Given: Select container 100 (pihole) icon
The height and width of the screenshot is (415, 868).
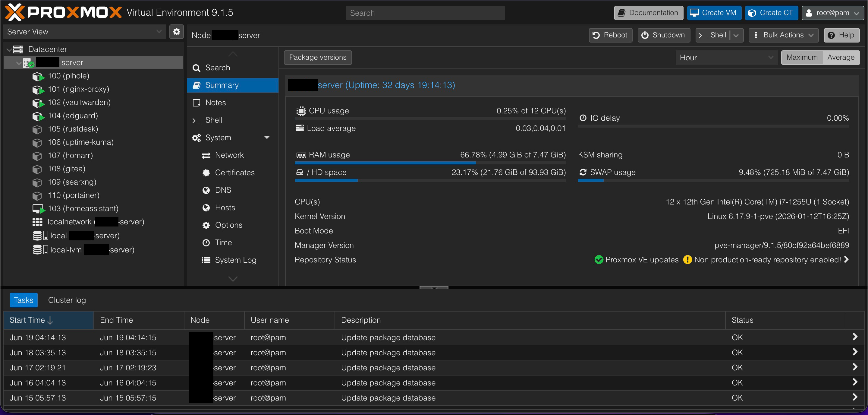Looking at the screenshot, I should (38, 77).
